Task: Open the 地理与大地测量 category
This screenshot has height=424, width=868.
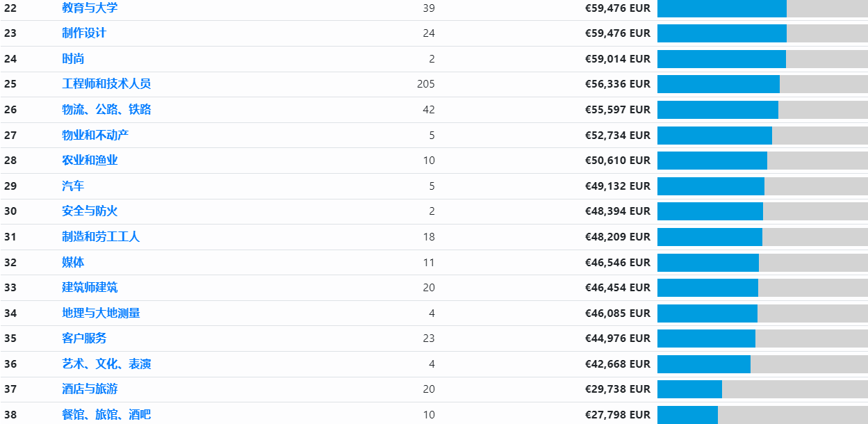Action: tap(101, 313)
